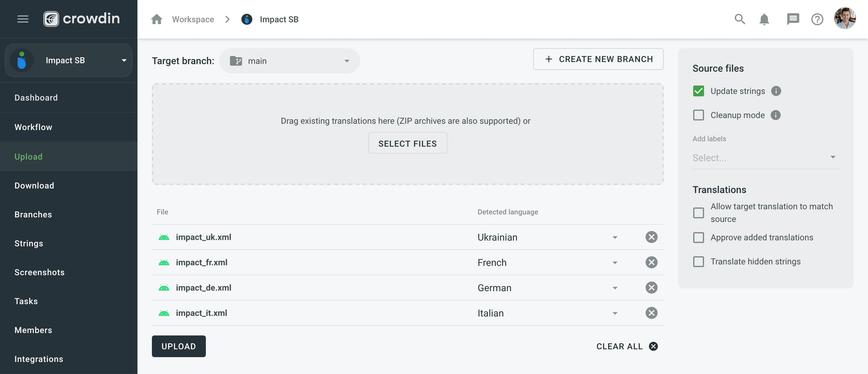Uncheck the Update strings checkbox
Screen dimensions: 868x374
pyautogui.click(x=699, y=91)
